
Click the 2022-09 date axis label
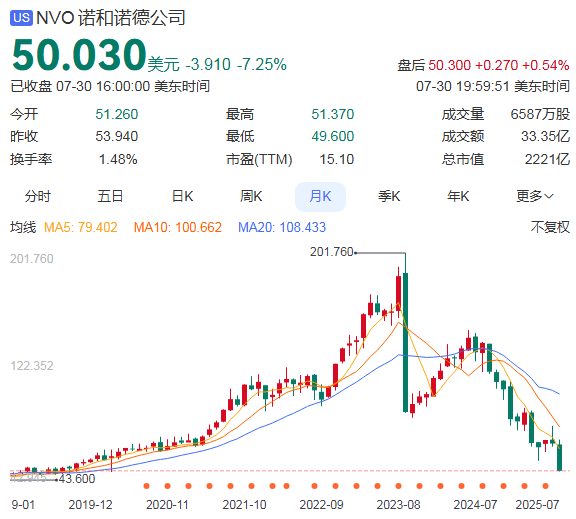tap(321, 505)
